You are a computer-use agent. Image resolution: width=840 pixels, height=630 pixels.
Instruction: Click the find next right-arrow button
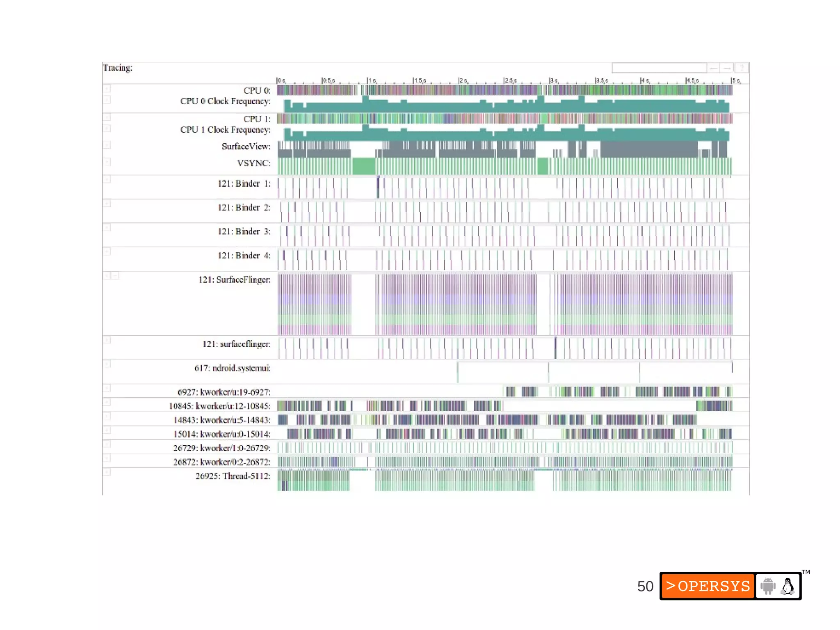click(727, 68)
